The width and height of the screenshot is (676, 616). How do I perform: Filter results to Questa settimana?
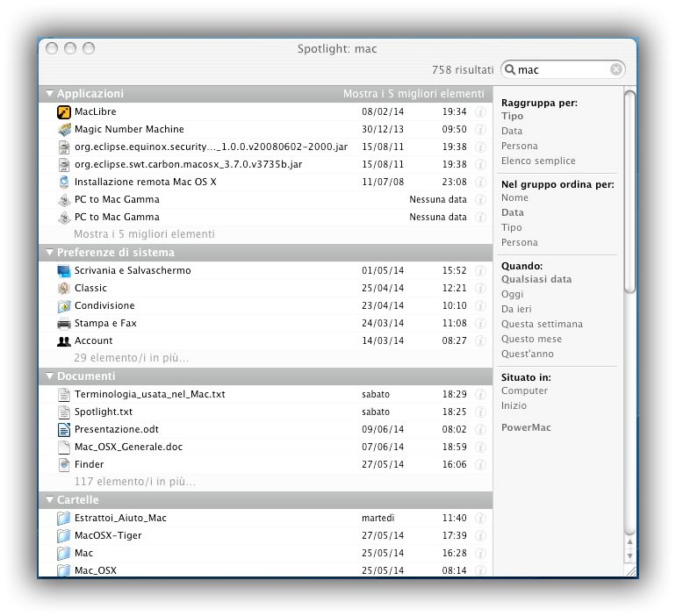[542, 324]
